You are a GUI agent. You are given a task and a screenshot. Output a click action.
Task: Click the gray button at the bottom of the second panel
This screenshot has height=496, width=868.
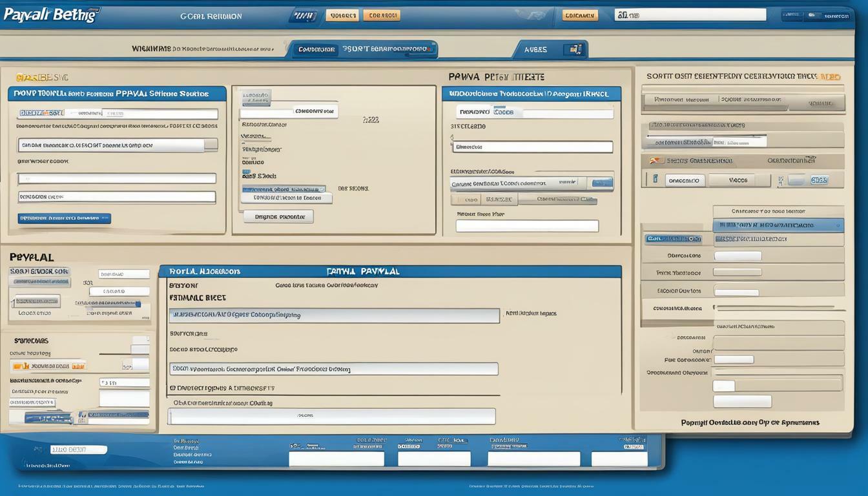click(278, 217)
